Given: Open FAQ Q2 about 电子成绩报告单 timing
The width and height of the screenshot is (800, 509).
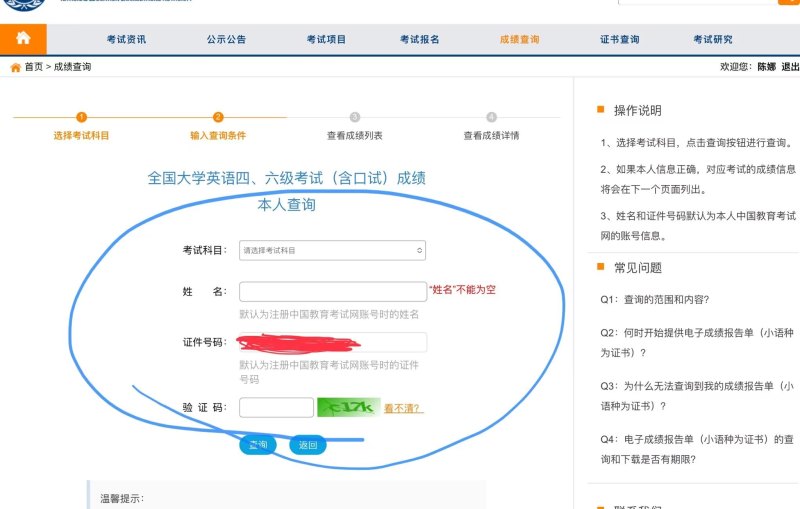Looking at the screenshot, I should [697, 343].
